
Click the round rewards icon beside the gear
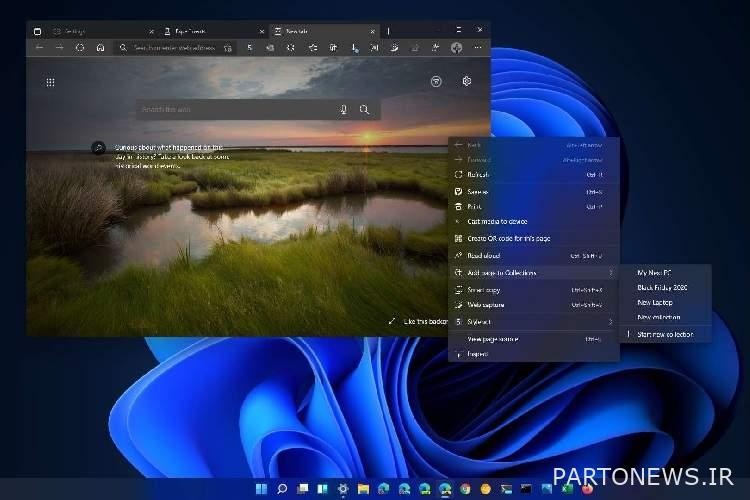[436, 82]
